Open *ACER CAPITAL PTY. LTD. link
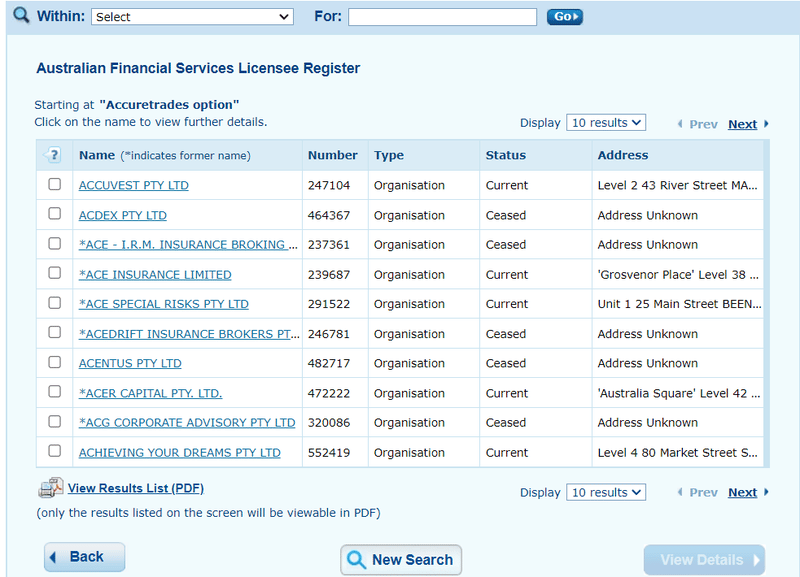This screenshot has width=800, height=577. point(151,393)
